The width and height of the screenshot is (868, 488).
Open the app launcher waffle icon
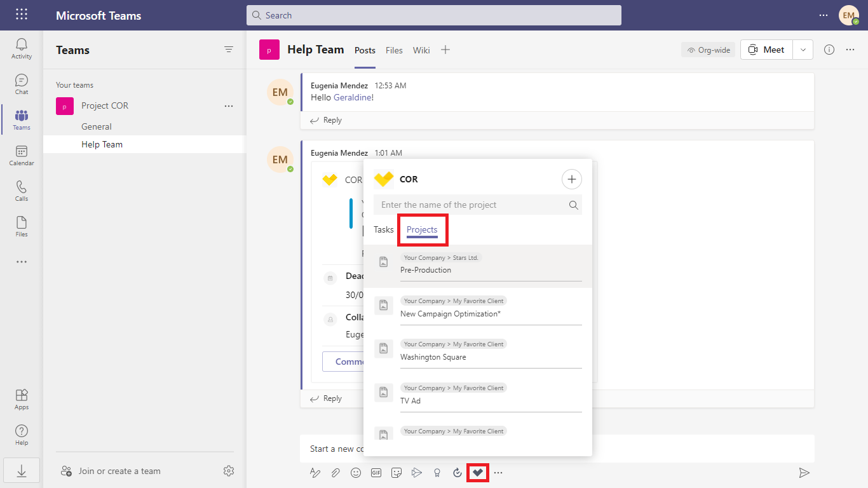click(x=22, y=15)
